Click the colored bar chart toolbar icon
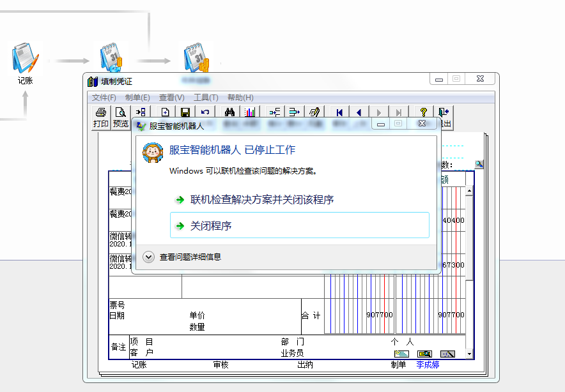 click(x=250, y=112)
